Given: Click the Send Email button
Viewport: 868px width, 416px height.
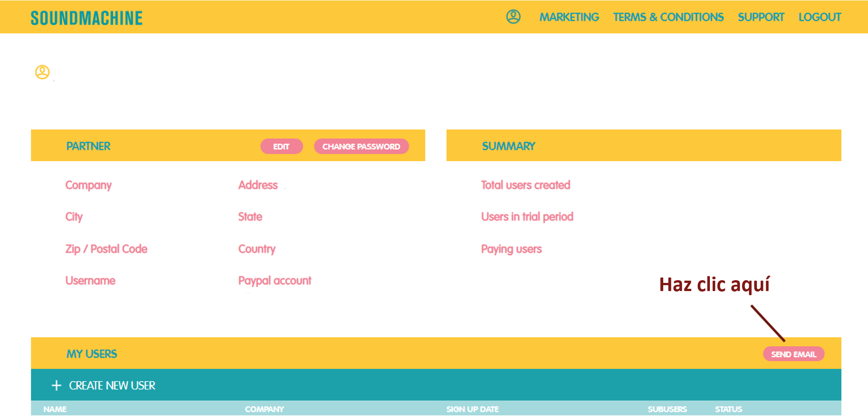Looking at the screenshot, I should coord(794,354).
